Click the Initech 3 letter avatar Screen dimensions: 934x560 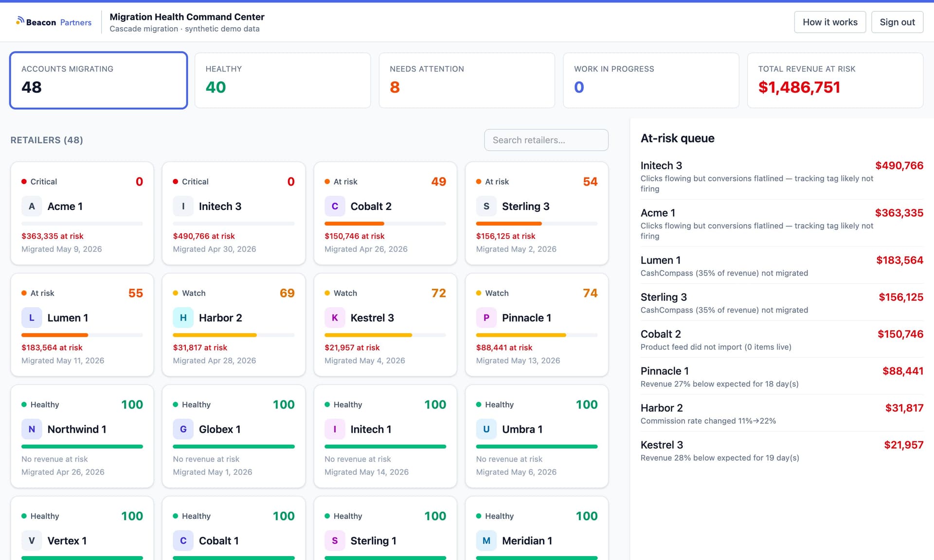click(183, 206)
